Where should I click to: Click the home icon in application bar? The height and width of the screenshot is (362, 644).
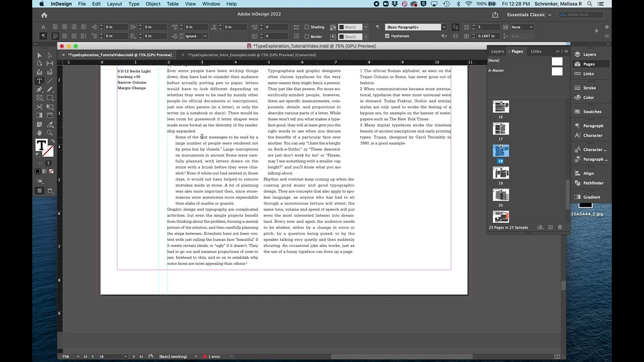coord(44,15)
